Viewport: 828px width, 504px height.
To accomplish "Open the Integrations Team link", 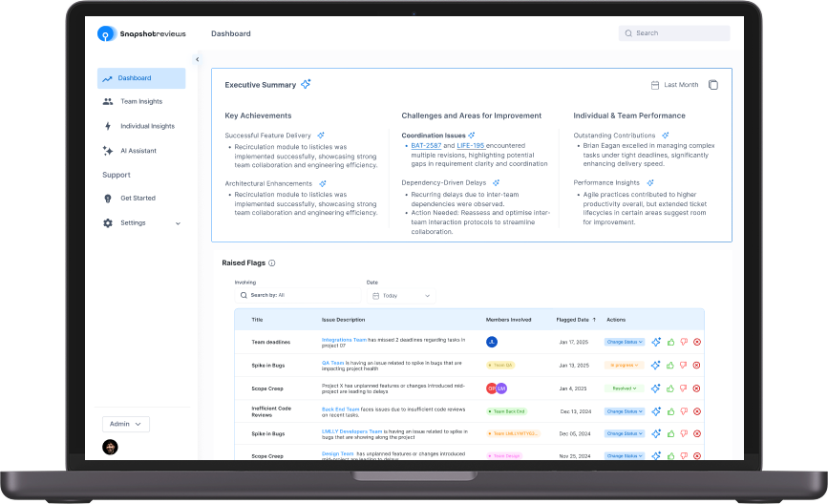I will [344, 340].
